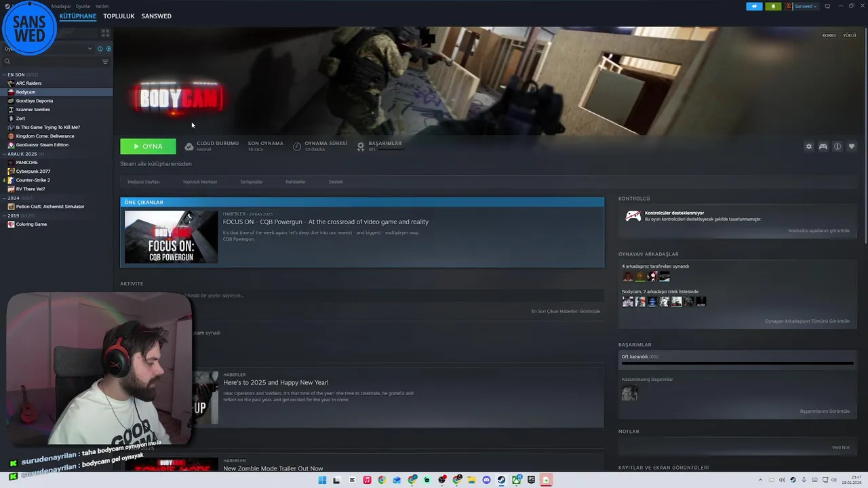
Task: Collapse the 2019 category
Action: coord(4,216)
